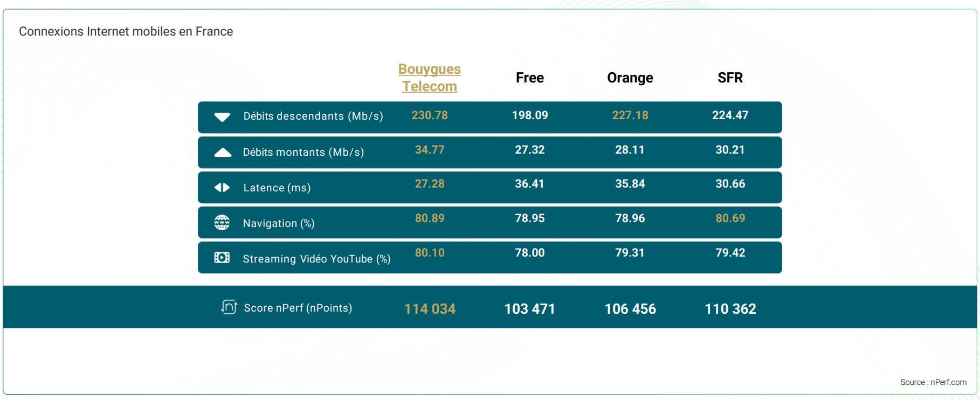Click the SFR streaming value 79.42
This screenshot has height=400, width=980.
coord(730,253)
